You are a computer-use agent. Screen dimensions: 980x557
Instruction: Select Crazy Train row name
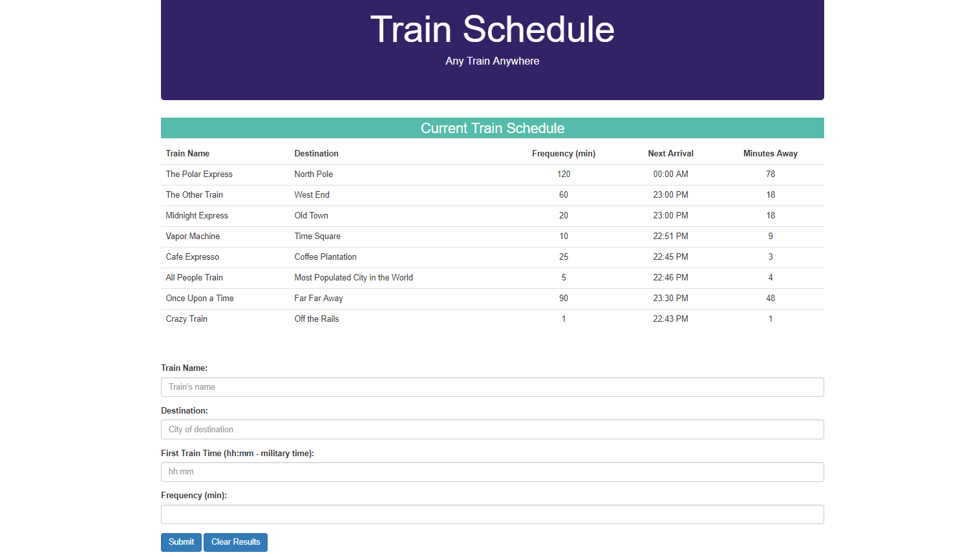tap(186, 319)
